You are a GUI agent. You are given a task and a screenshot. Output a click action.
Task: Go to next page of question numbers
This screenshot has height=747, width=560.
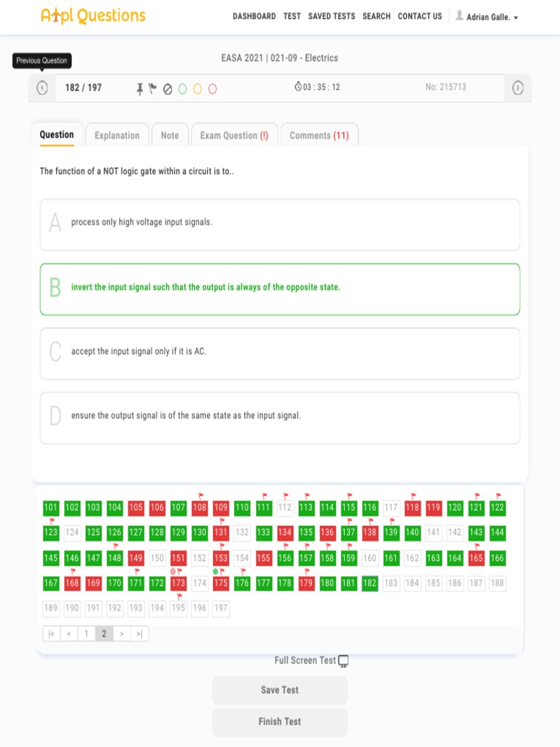[x=122, y=634]
